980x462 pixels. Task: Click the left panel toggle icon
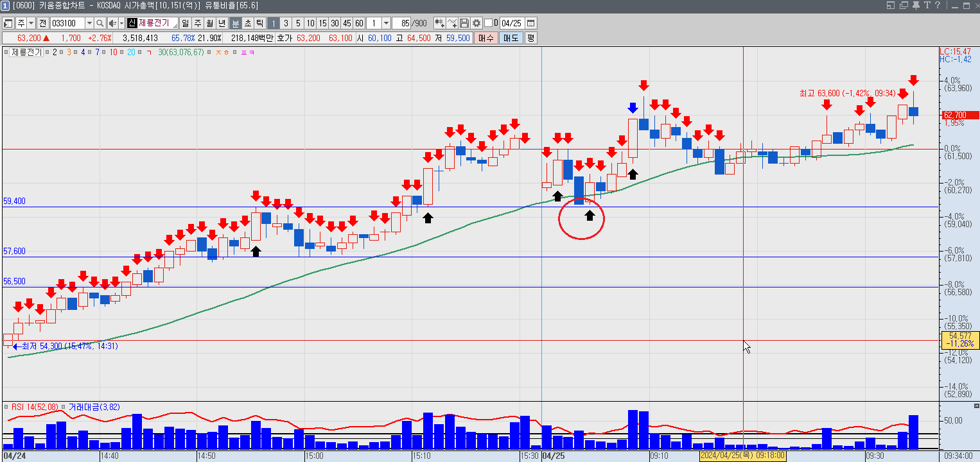click(x=8, y=23)
